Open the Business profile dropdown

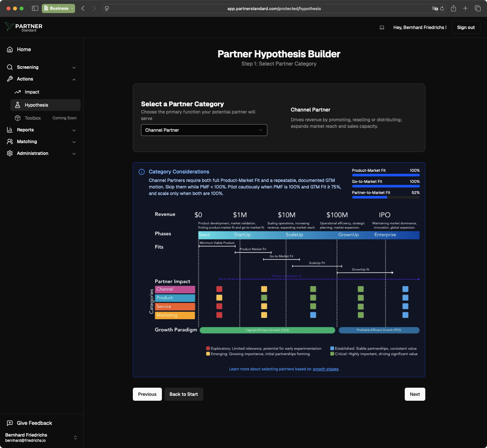(58, 8)
